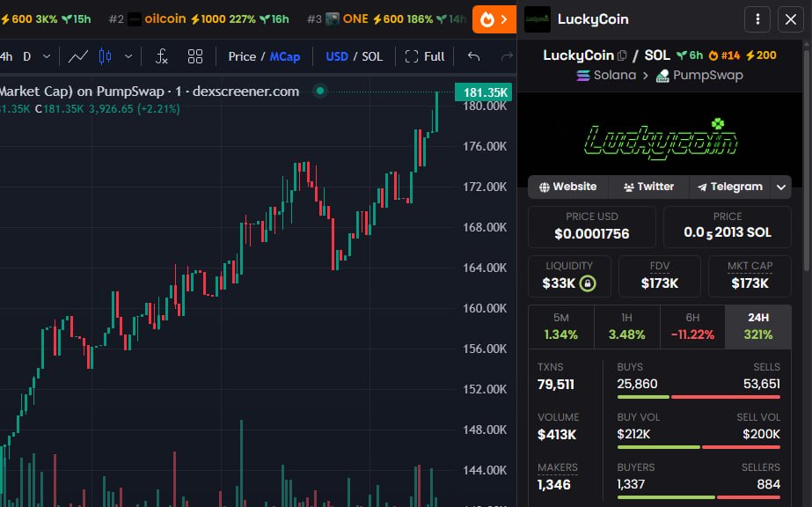Screen dimensions: 812x507
Task: Switch chart to Price mode
Action: click(x=242, y=56)
